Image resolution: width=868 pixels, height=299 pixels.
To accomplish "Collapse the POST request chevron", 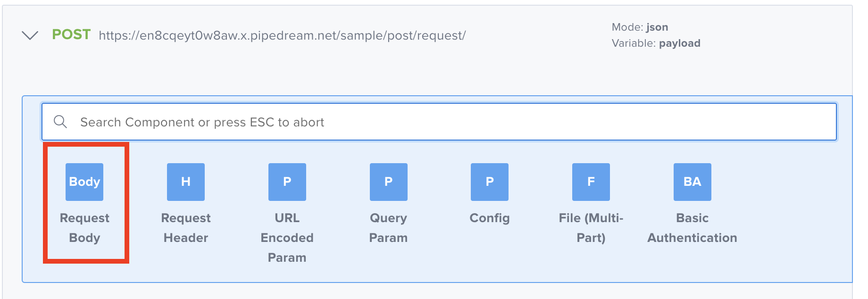I will pos(30,35).
